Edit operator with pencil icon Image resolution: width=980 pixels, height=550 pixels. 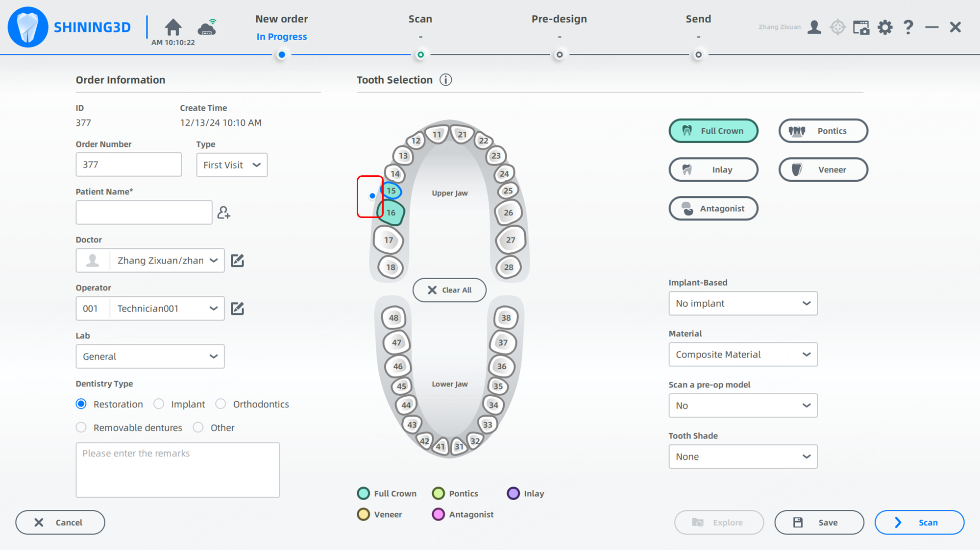238,309
